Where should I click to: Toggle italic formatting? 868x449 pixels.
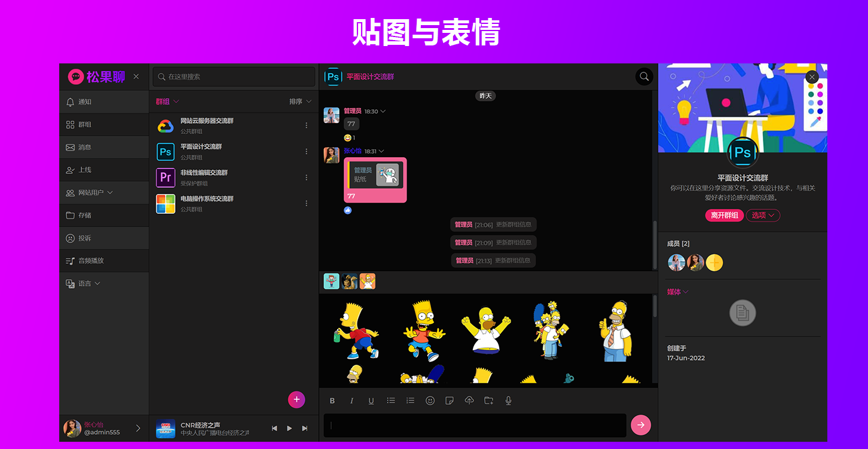(x=352, y=401)
